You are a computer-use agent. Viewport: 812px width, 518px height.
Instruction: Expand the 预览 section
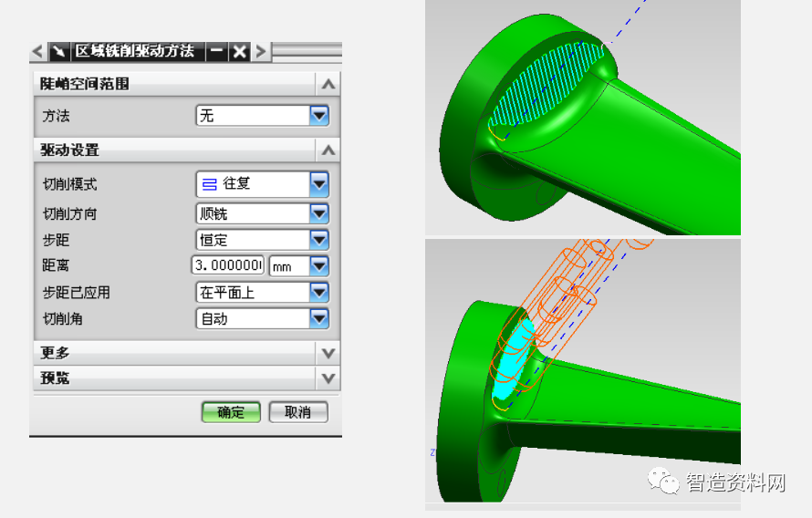coord(328,378)
